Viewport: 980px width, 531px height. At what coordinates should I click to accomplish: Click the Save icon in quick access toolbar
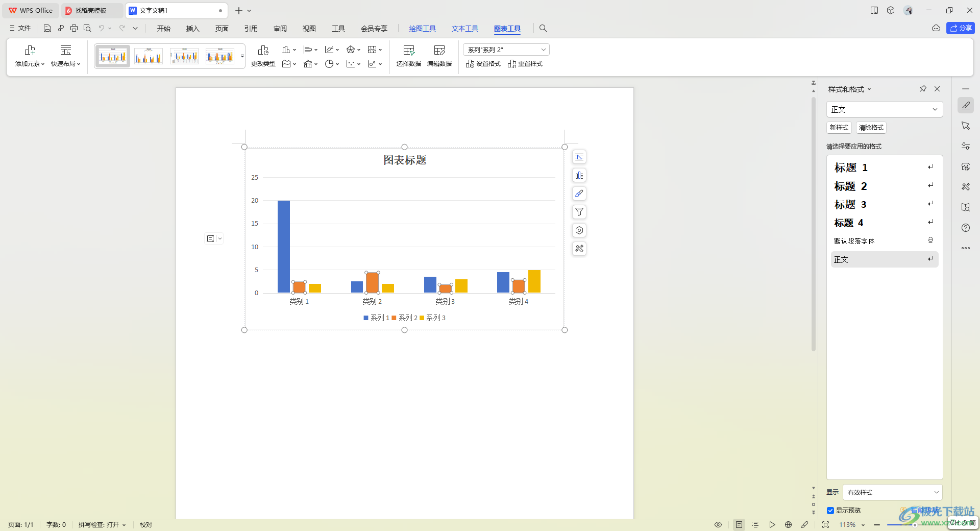click(47, 29)
